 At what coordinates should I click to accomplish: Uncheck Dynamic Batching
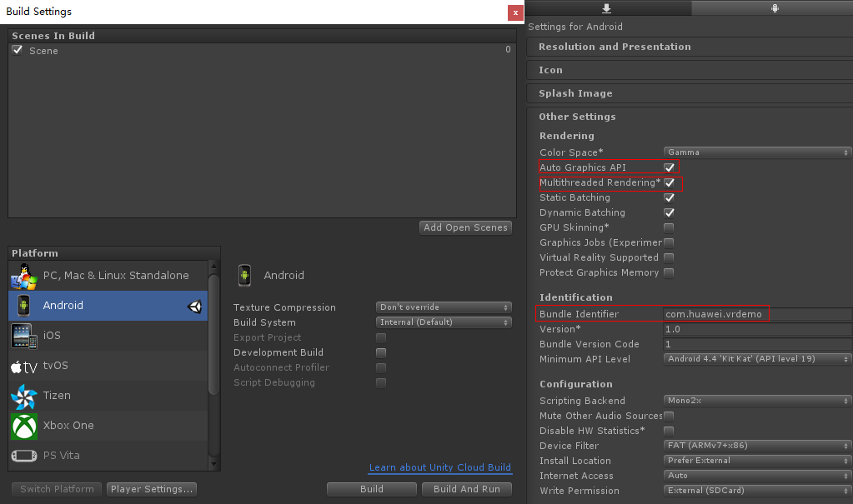tap(669, 212)
